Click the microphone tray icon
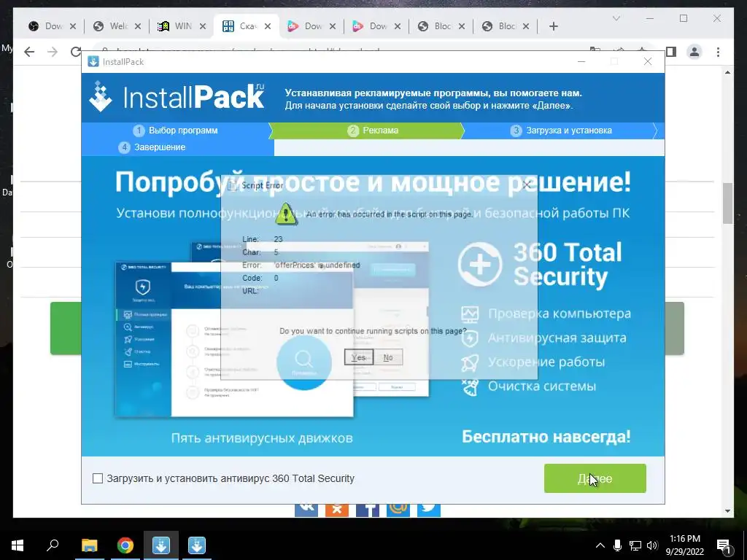Viewport: 747px width, 560px height. (617, 545)
